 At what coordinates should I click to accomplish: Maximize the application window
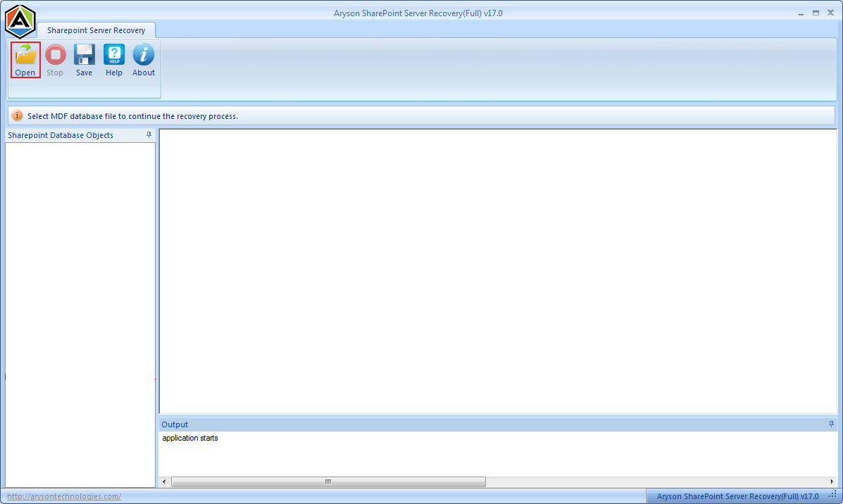point(816,13)
